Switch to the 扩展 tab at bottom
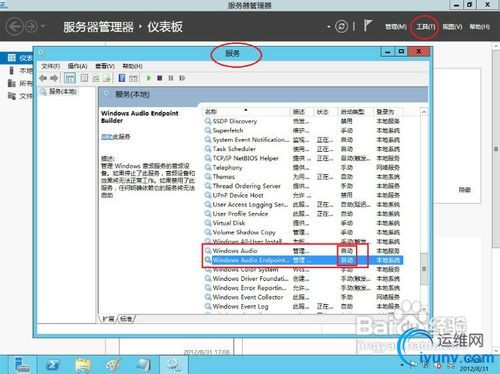This screenshot has width=500, height=374. pyautogui.click(x=108, y=319)
